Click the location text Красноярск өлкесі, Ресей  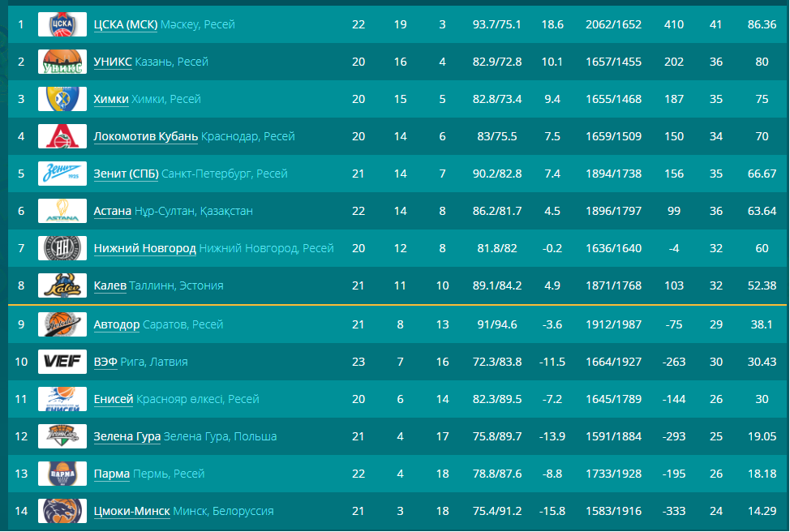tap(198, 399)
